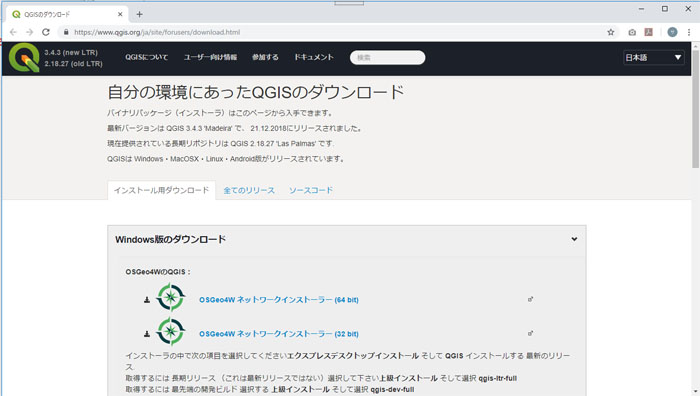Click the padlock site info icon
This screenshot has height=396, width=700.
(x=66, y=32)
